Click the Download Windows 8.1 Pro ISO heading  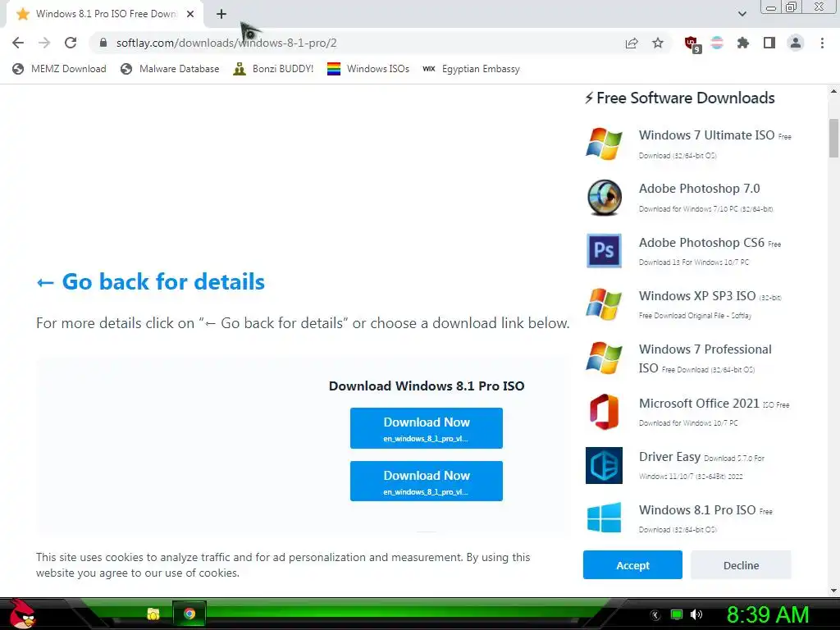click(427, 386)
